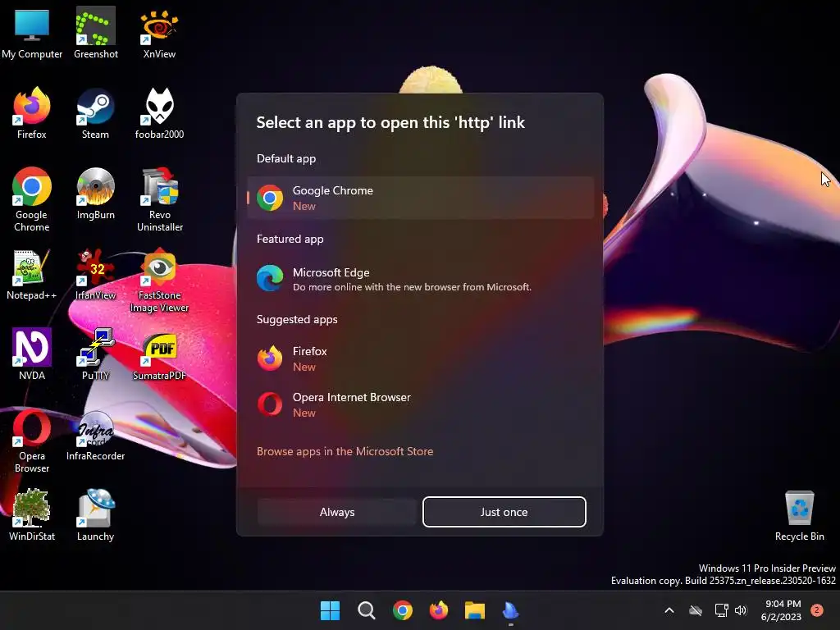840x630 pixels.
Task: Click the blue running app taskbar icon
Action: [510, 610]
